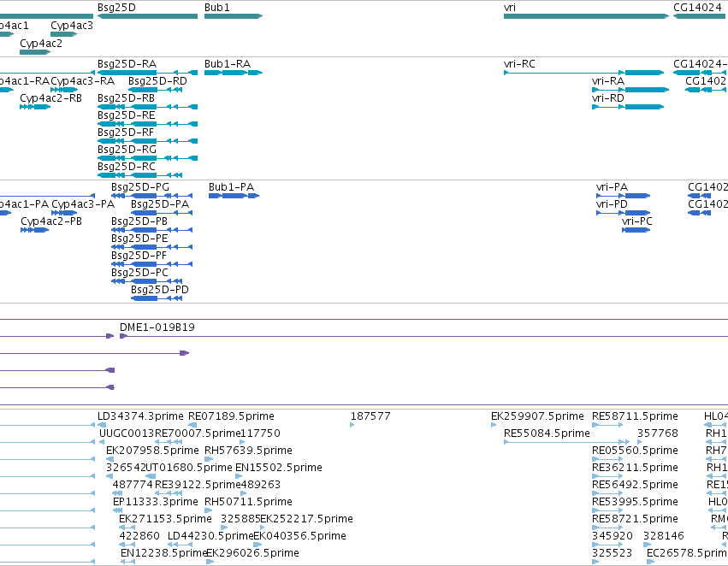Click the vri-PC protein feature

pyautogui.click(x=636, y=230)
